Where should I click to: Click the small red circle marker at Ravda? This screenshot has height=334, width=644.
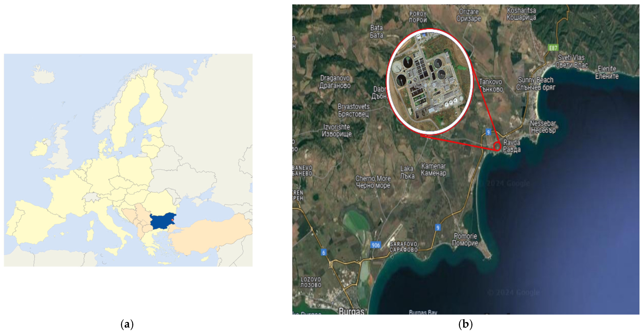click(x=497, y=146)
